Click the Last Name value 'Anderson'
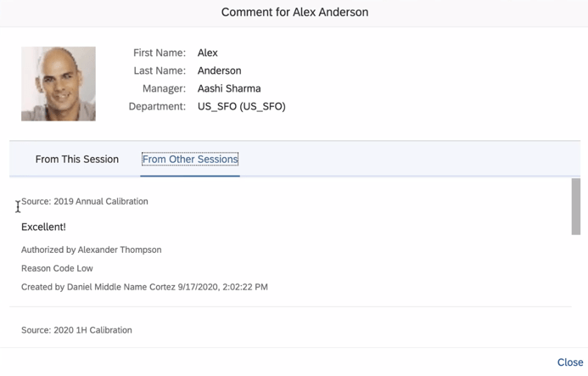This screenshot has height=376, width=588. [219, 70]
